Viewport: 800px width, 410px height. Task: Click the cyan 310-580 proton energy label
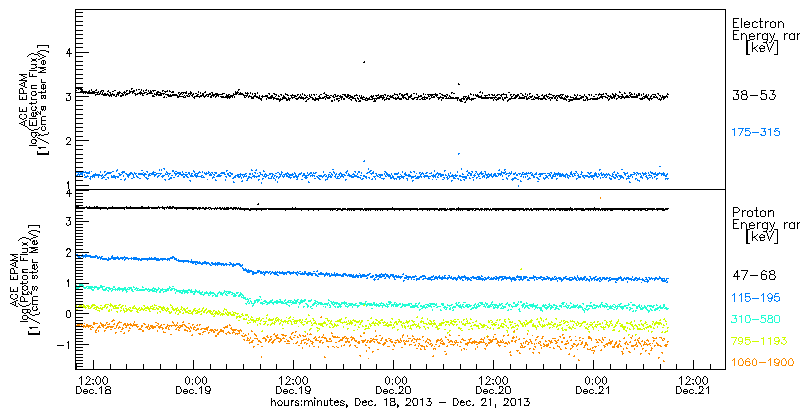756,319
